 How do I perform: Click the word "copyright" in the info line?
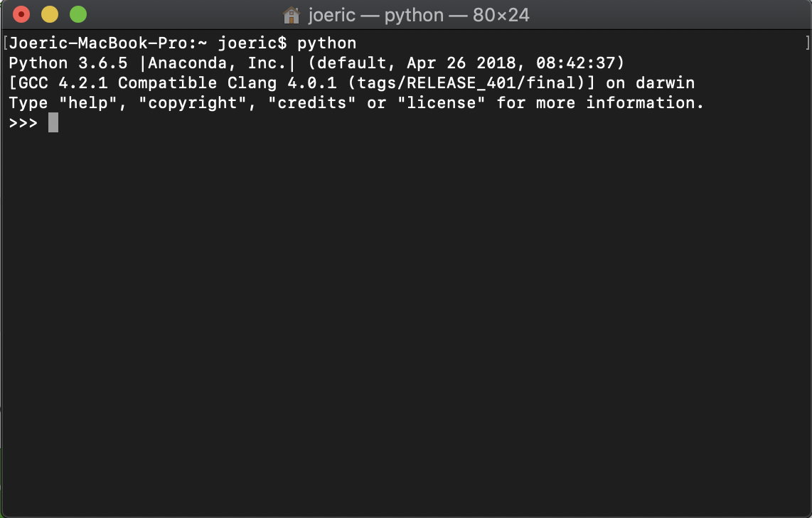click(x=192, y=103)
